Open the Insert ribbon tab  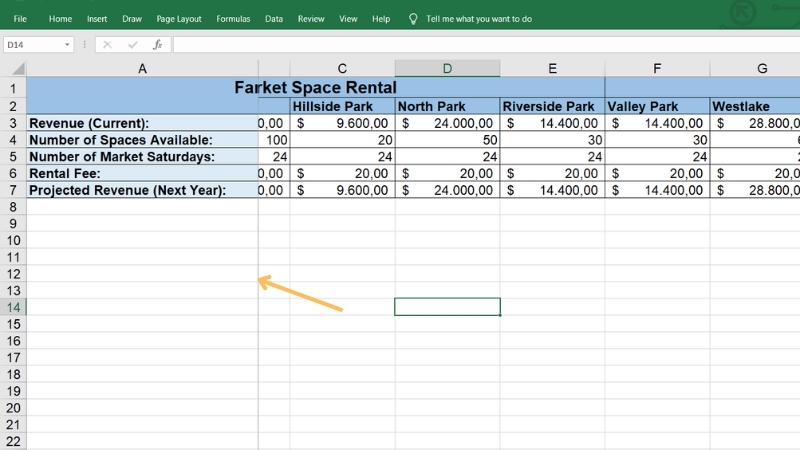97,19
